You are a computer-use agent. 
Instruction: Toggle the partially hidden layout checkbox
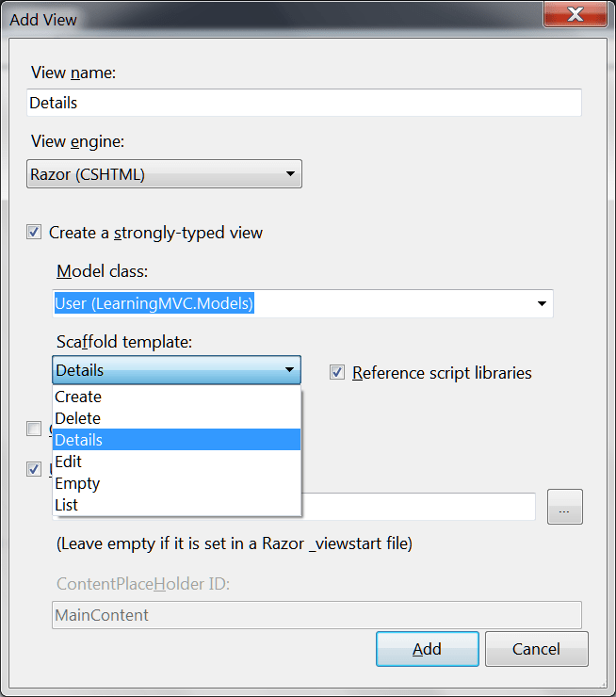pyautogui.click(x=35, y=469)
